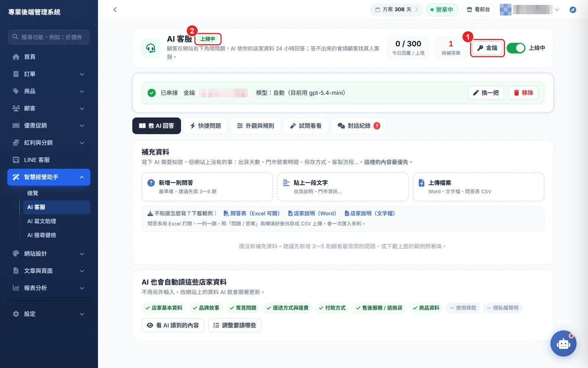Screen dimensions: 588x368
Task: Download 店家說明（文字檔）sample
Action: [x=370, y=213]
